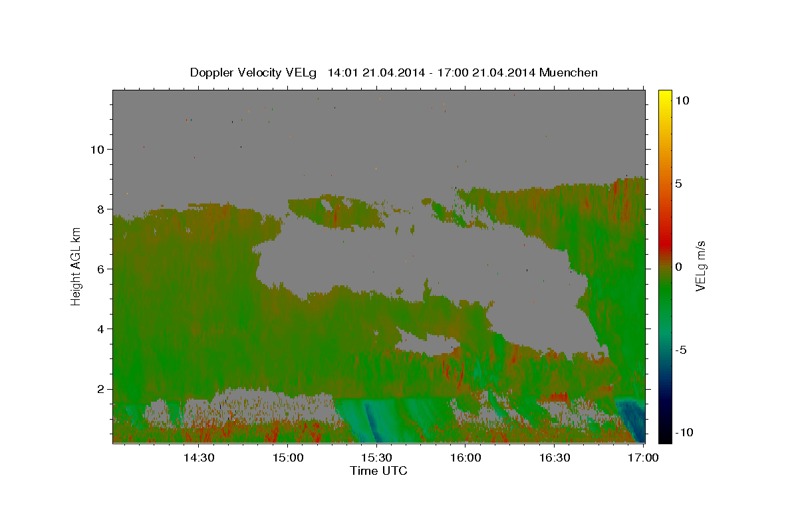798x532 pixels.
Task: Click the colorbar value '10'
Action: (x=682, y=100)
